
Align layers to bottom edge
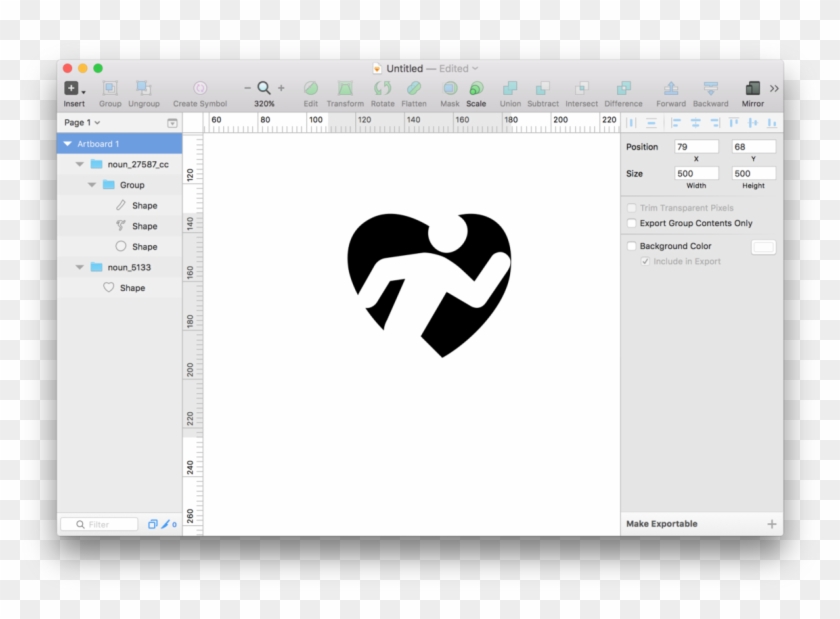pyautogui.click(x=771, y=123)
